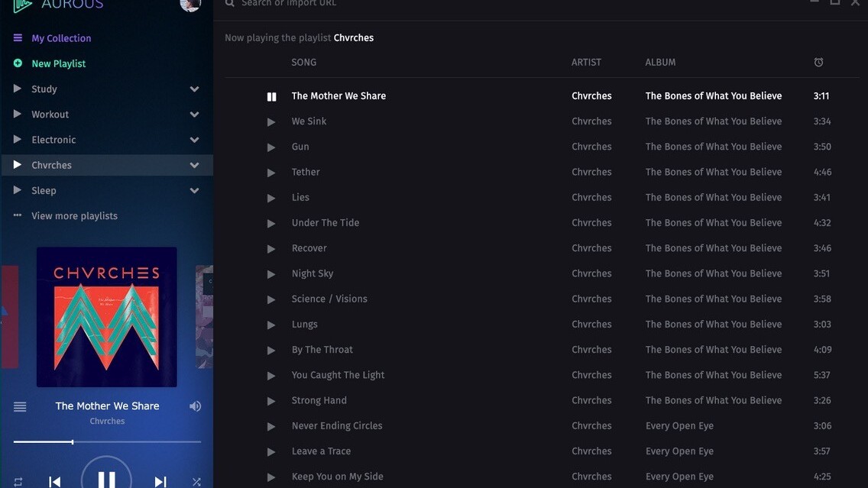
Task: Toggle repeat playback mode
Action: pos(18,482)
